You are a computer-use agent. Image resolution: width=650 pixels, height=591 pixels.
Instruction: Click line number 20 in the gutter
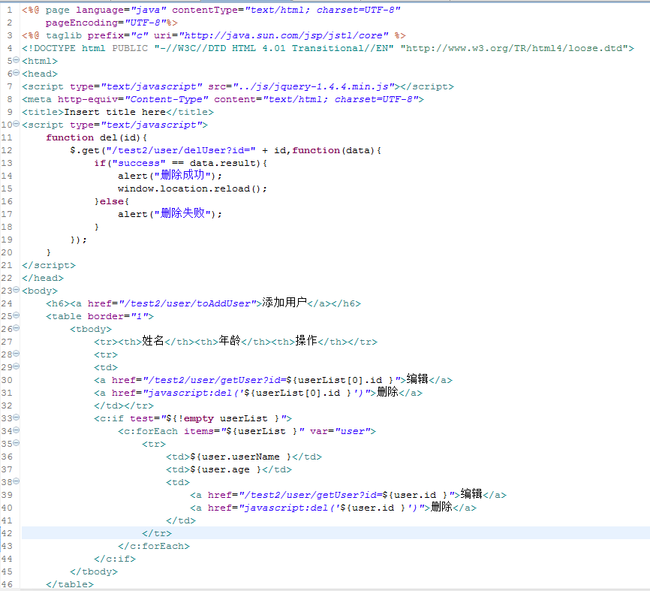(7, 252)
